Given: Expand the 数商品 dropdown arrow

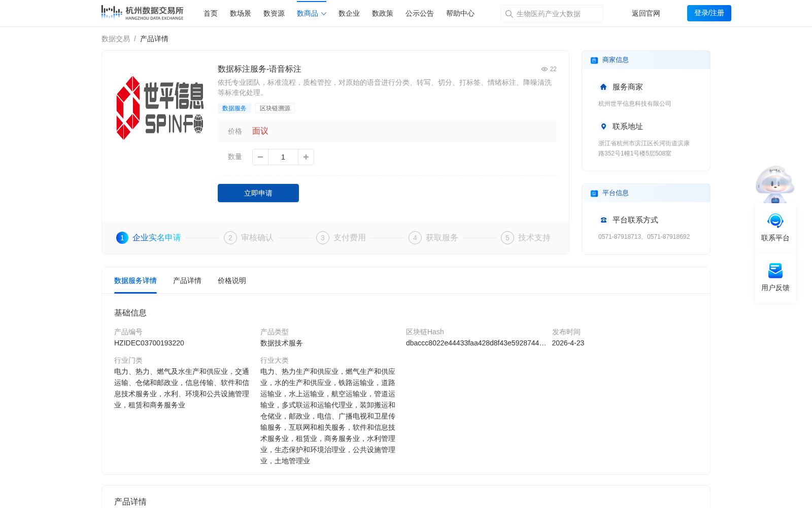Looking at the screenshot, I should pyautogui.click(x=324, y=14).
